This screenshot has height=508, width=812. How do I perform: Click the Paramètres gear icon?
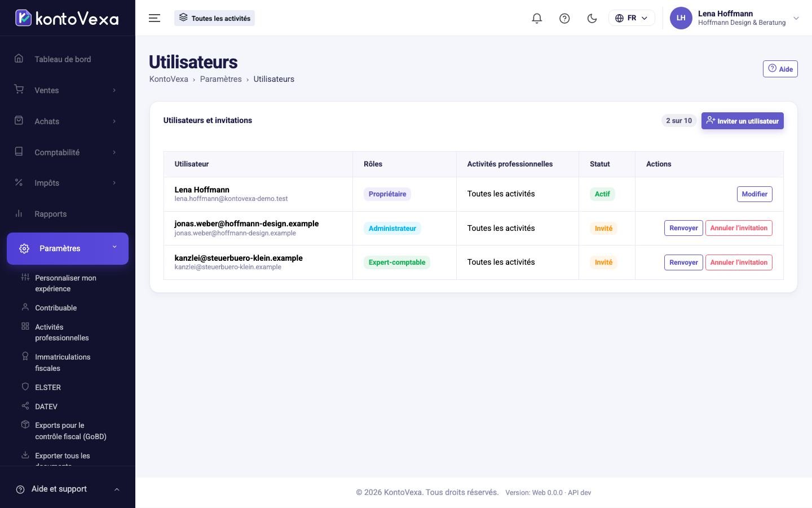pyautogui.click(x=24, y=248)
